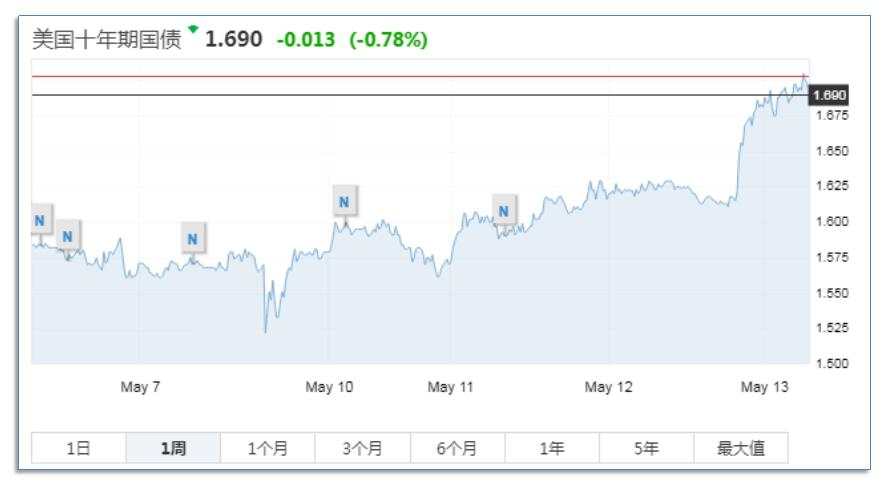The height and width of the screenshot is (486, 889).
Task: Click the red high-price line marker at right
Action: pos(803,76)
